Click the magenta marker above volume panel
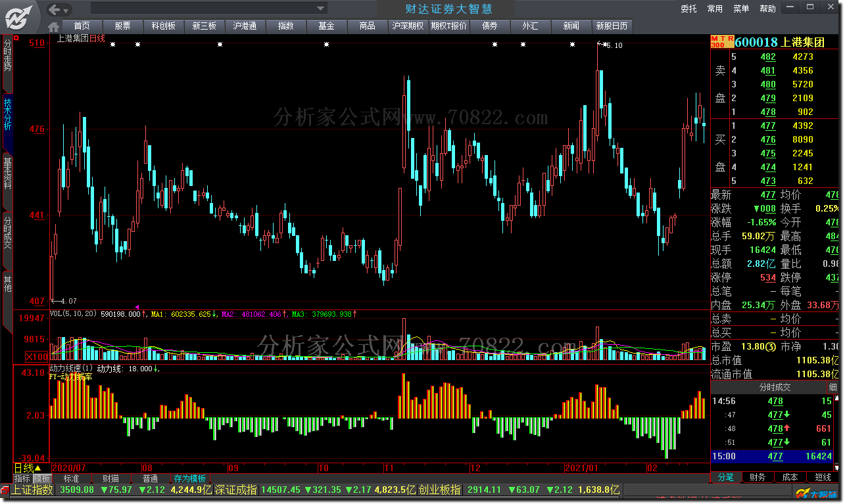Image resolution: width=845 pixels, height=504 pixels. coord(137,307)
